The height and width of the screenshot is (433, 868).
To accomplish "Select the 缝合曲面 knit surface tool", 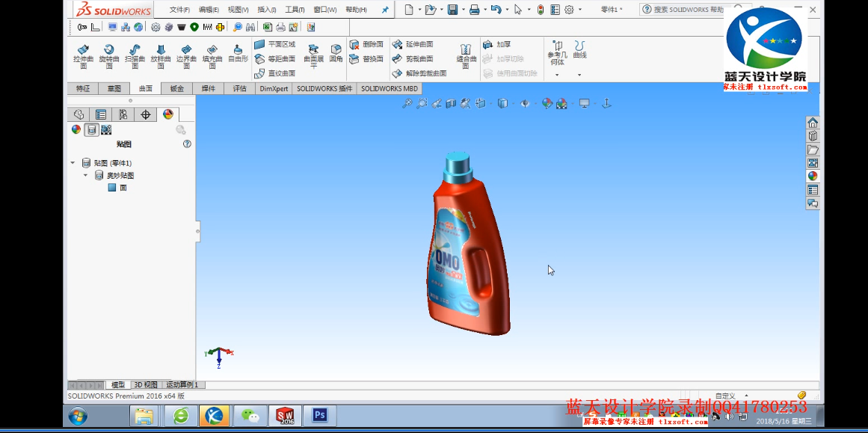I will click(466, 57).
